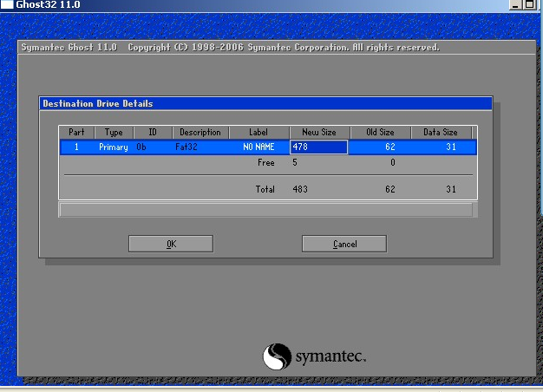
Task: Click the Total new size value 483
Action: pos(300,189)
